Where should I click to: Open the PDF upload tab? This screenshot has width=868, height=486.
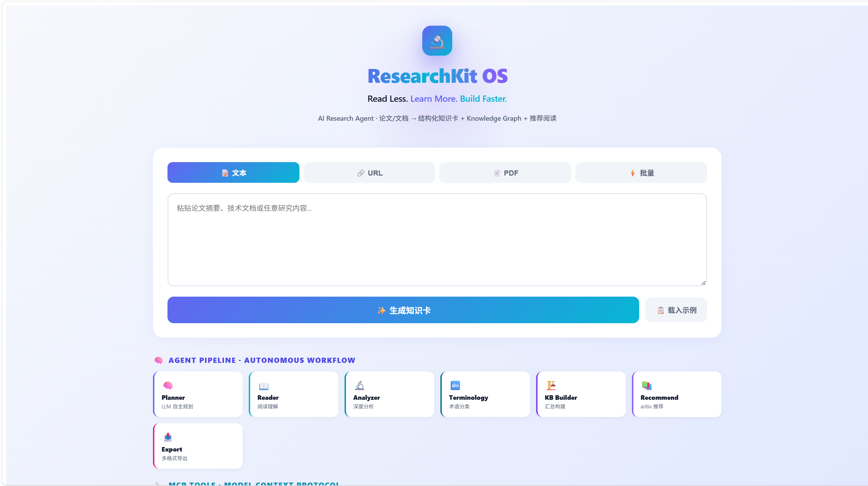(x=505, y=172)
